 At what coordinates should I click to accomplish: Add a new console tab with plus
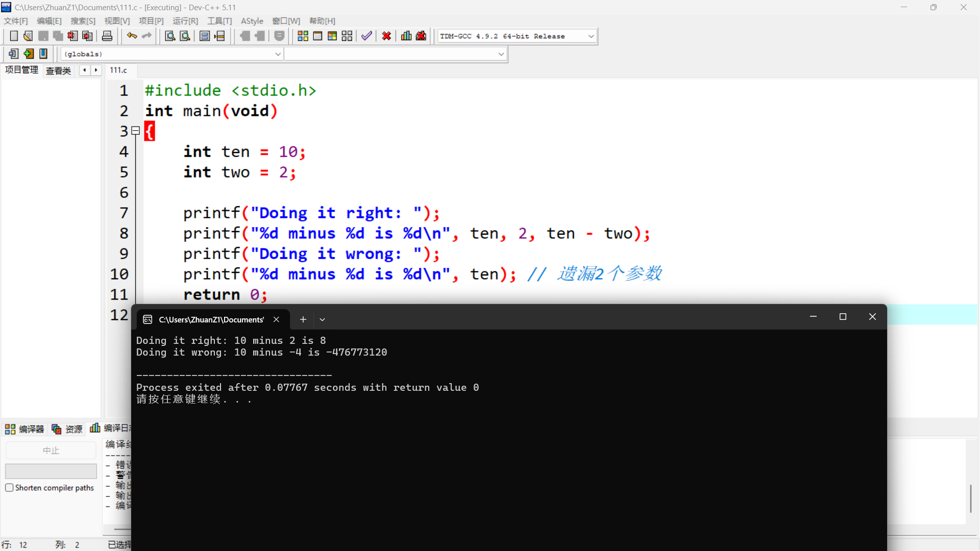point(303,319)
